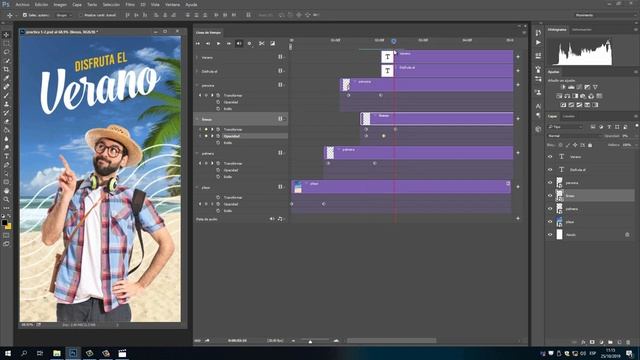Create a new layer from Layers panel footer
The height and width of the screenshot is (360, 640).
point(619,342)
